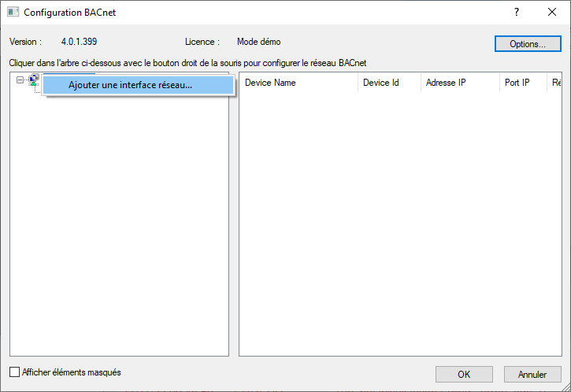Sort by the Device Name column header
571x392 pixels.
click(x=298, y=83)
